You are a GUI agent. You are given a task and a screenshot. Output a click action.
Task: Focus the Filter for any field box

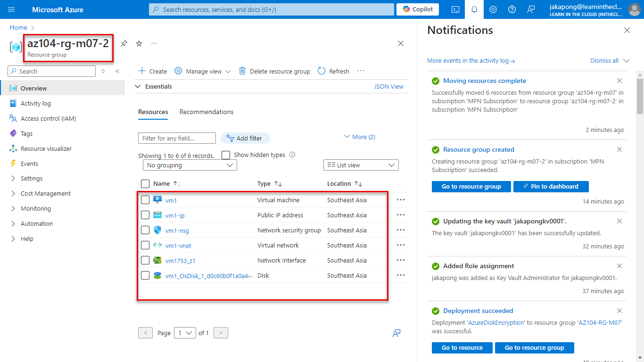tap(177, 138)
